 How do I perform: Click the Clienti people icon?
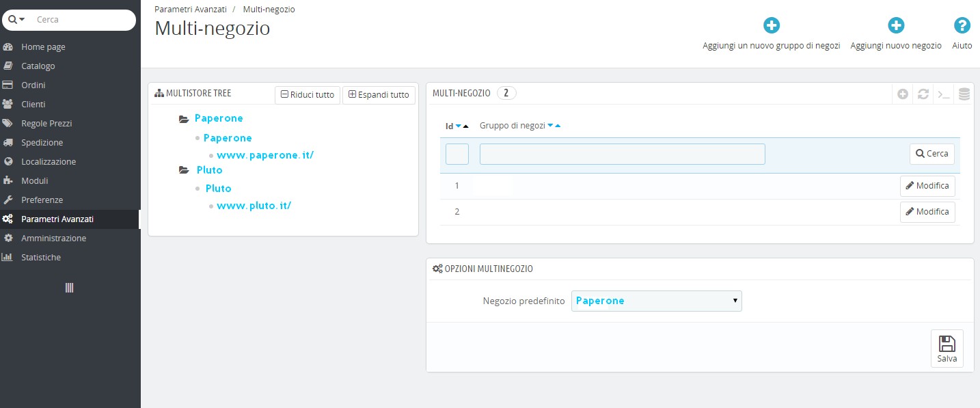8,105
